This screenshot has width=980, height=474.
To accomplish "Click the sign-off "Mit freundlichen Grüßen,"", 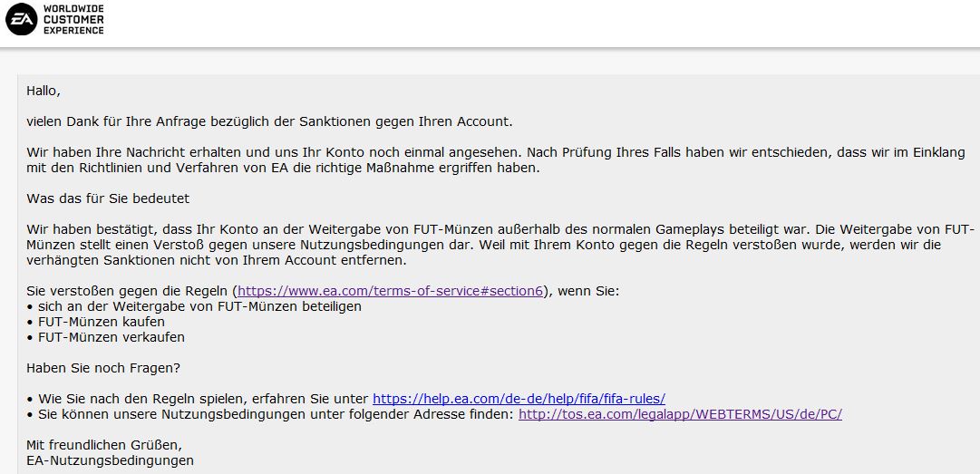I will pyautogui.click(x=104, y=446).
